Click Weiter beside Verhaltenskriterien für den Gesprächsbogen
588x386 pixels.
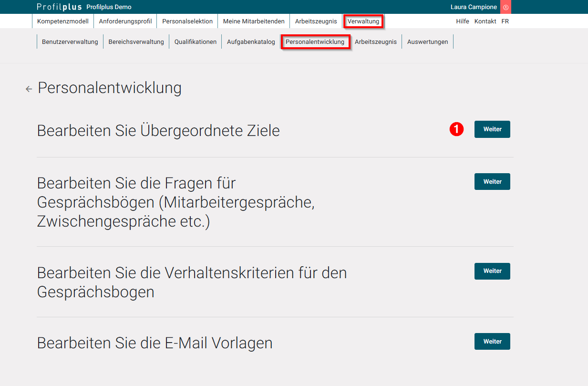pos(492,271)
